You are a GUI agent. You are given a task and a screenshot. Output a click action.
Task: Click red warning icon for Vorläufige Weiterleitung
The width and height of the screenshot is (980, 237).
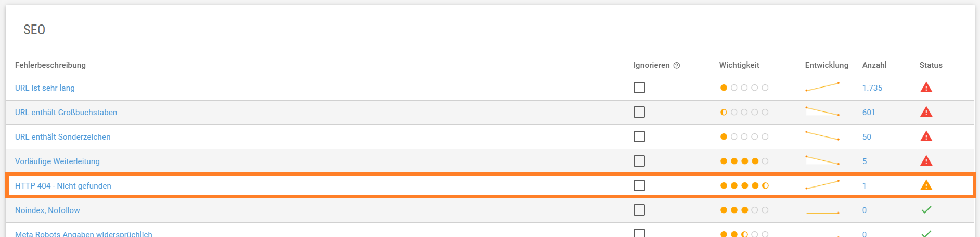(926, 160)
